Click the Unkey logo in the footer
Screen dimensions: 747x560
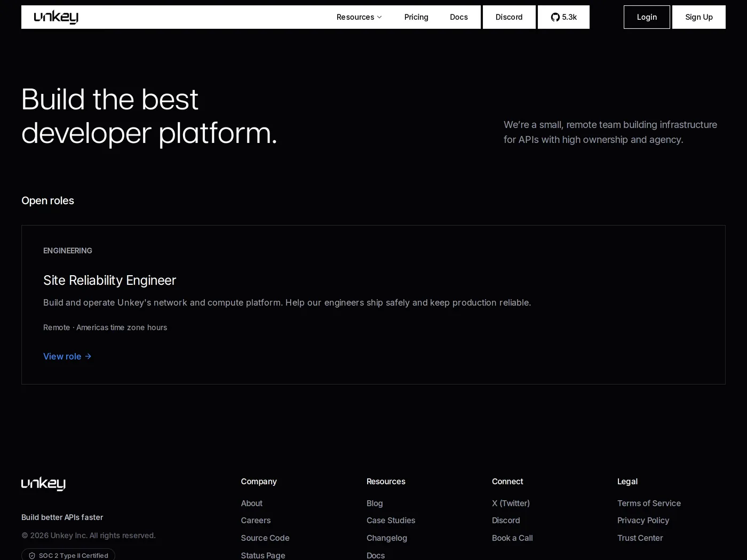coord(43,484)
